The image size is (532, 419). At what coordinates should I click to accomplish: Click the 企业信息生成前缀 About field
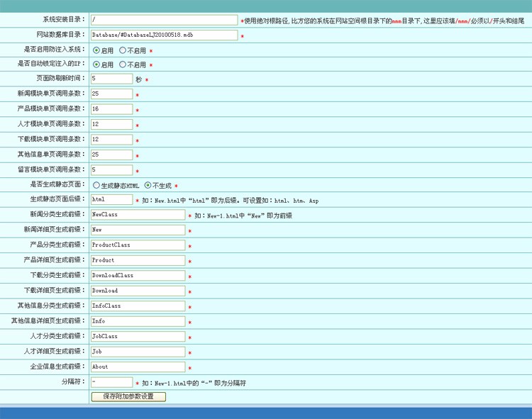pyautogui.click(x=138, y=367)
